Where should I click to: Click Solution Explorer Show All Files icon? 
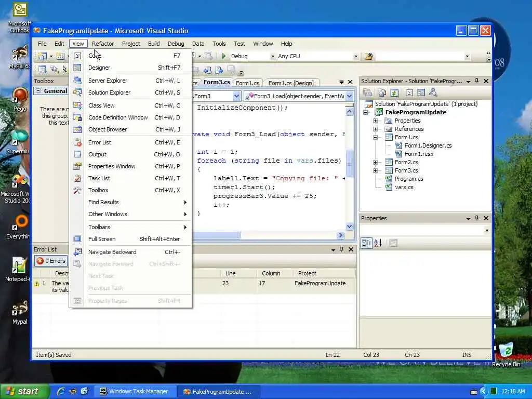tap(382, 92)
